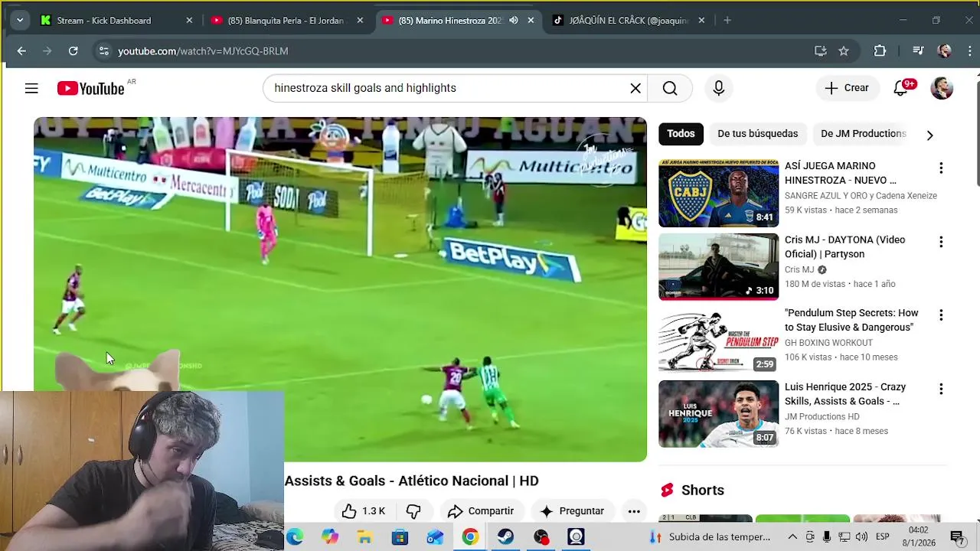Open a new browser tab
Viewport: 980px width, 551px height.
727,21
